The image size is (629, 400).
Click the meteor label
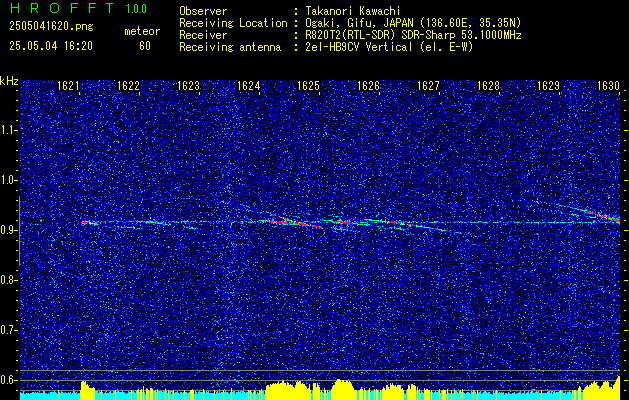point(142,31)
